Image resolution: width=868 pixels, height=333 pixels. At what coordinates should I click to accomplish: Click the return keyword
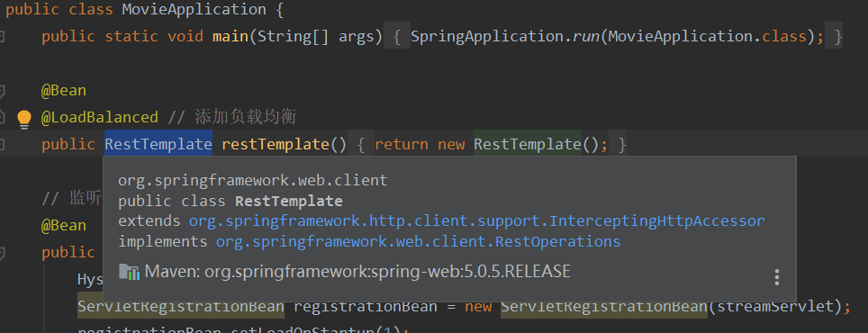tap(402, 145)
